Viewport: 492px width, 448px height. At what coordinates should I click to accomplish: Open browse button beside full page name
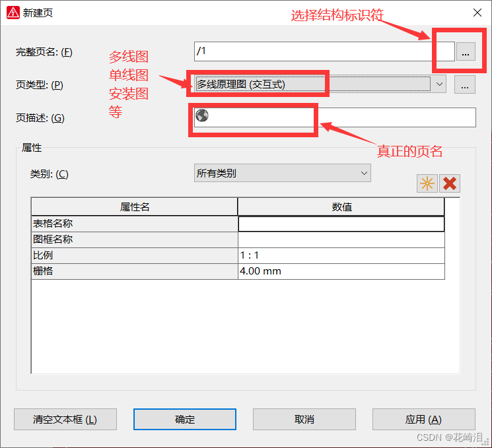(466, 51)
